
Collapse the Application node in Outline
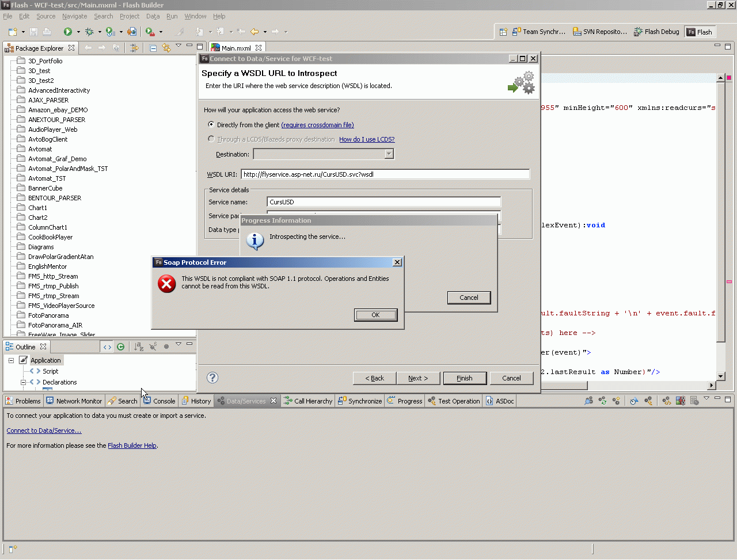point(11,360)
